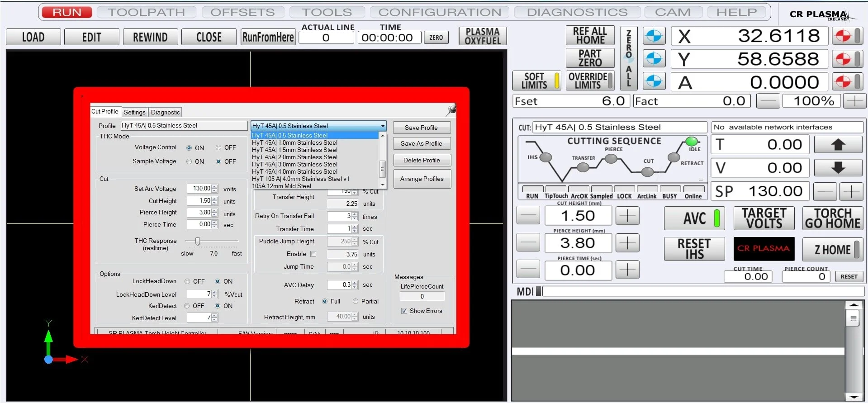This screenshot has height=403, width=868.
Task: Click the Profile name text field
Action: [184, 126]
